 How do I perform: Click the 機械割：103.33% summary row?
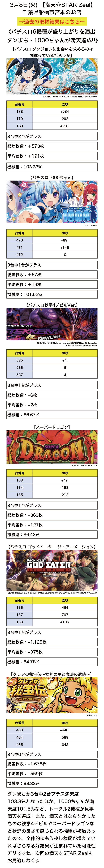[52, 167]
